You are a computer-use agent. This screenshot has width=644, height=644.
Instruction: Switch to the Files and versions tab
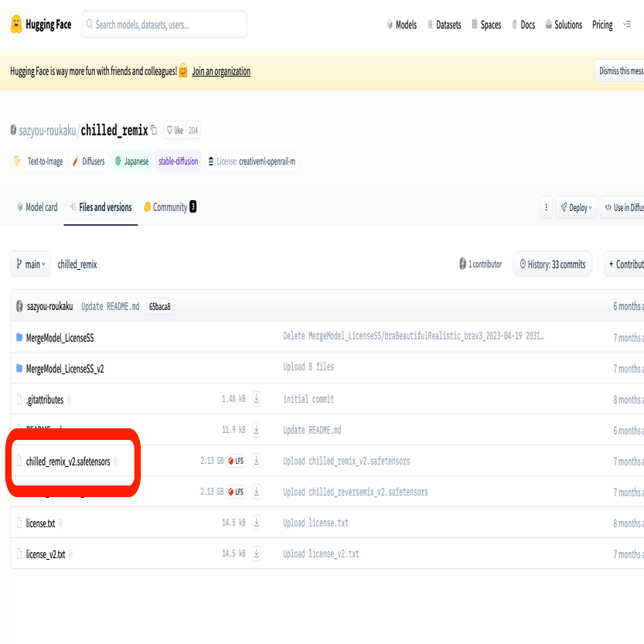point(101,207)
